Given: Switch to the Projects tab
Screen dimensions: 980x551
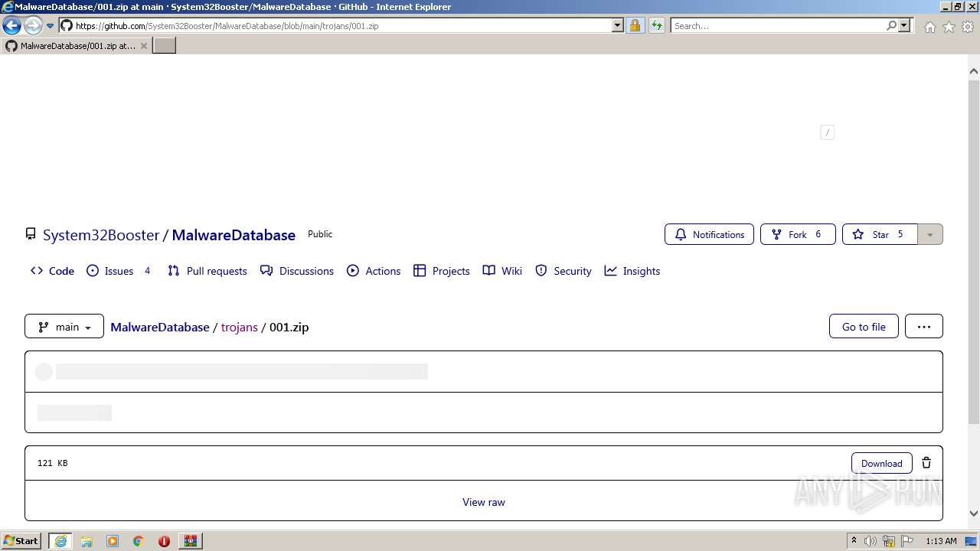Looking at the screenshot, I should [442, 271].
